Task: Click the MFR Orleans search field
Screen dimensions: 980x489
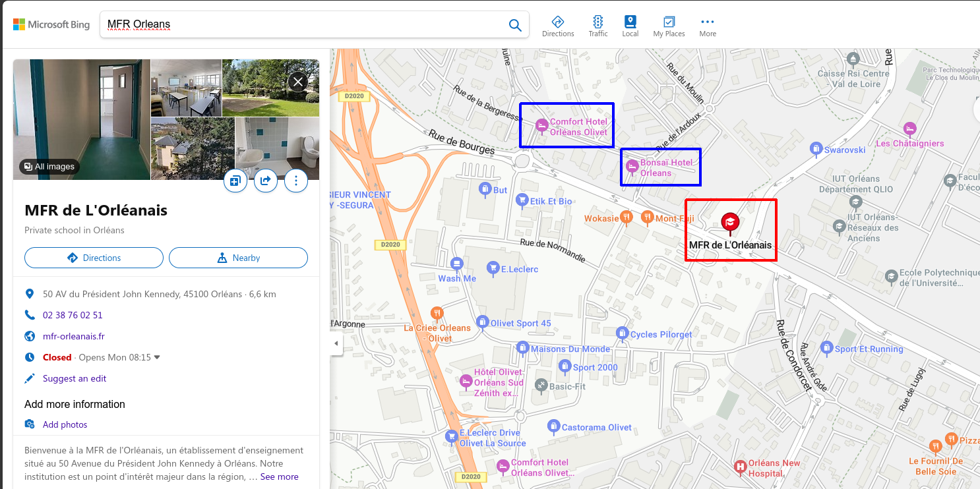Action: click(303, 25)
